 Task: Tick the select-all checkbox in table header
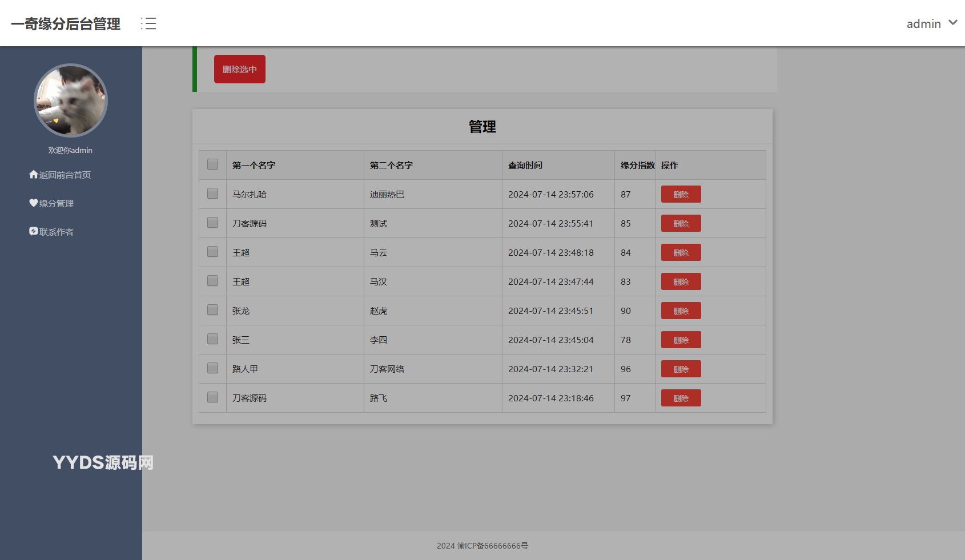[x=212, y=164]
